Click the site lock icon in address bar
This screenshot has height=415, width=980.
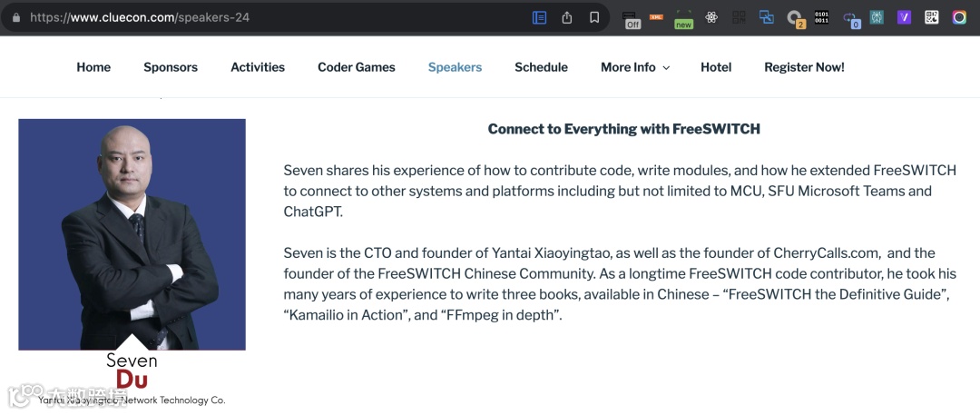(15, 17)
